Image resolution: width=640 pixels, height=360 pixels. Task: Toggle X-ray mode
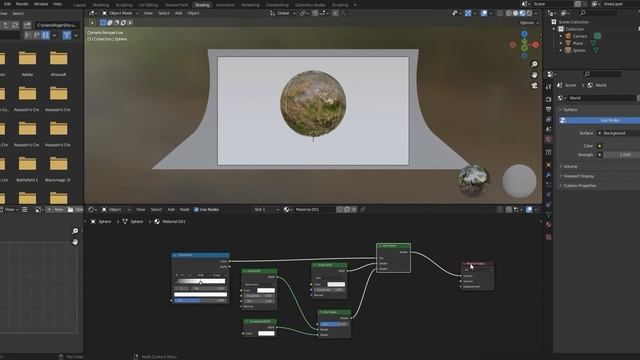point(500,13)
